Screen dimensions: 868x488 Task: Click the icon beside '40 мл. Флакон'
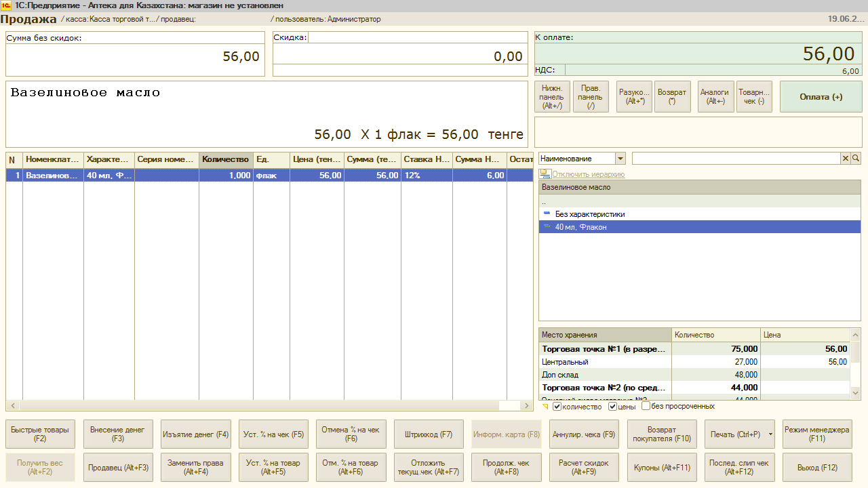click(x=547, y=227)
